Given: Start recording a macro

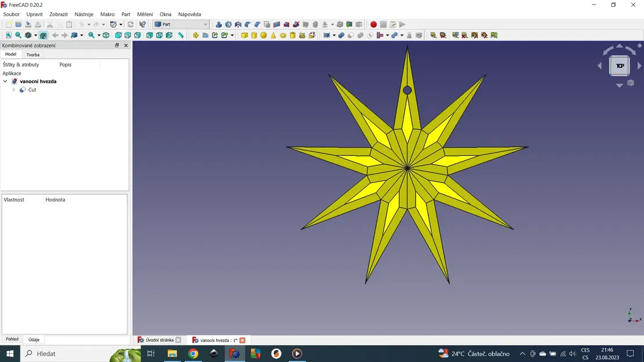Looking at the screenshot, I should 374,24.
